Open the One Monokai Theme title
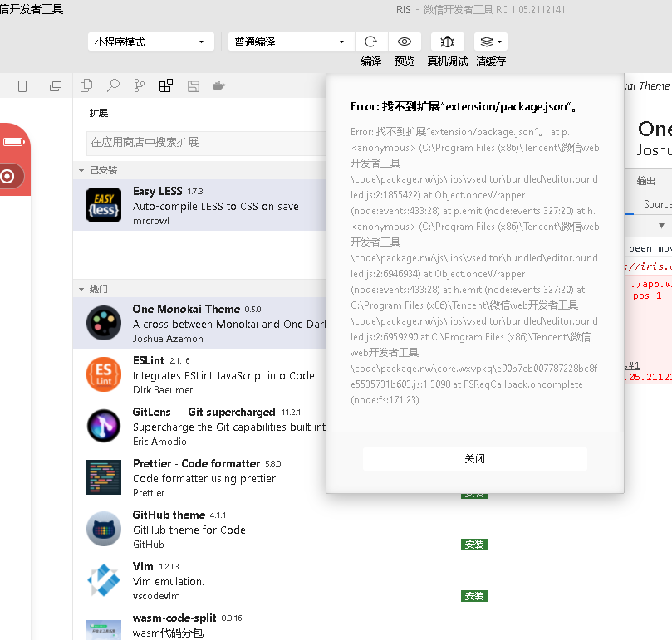The image size is (672, 640). click(186, 309)
